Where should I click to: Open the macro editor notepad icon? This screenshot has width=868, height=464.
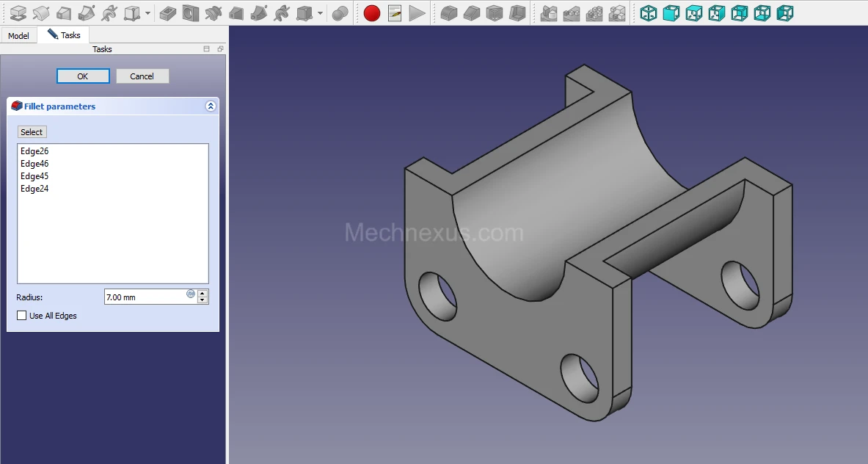[x=395, y=13]
